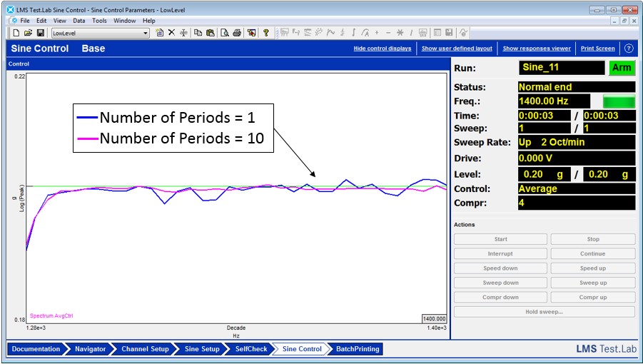The width and height of the screenshot is (643, 364).
Task: Click the Hide control displays link
Action: coord(383,49)
